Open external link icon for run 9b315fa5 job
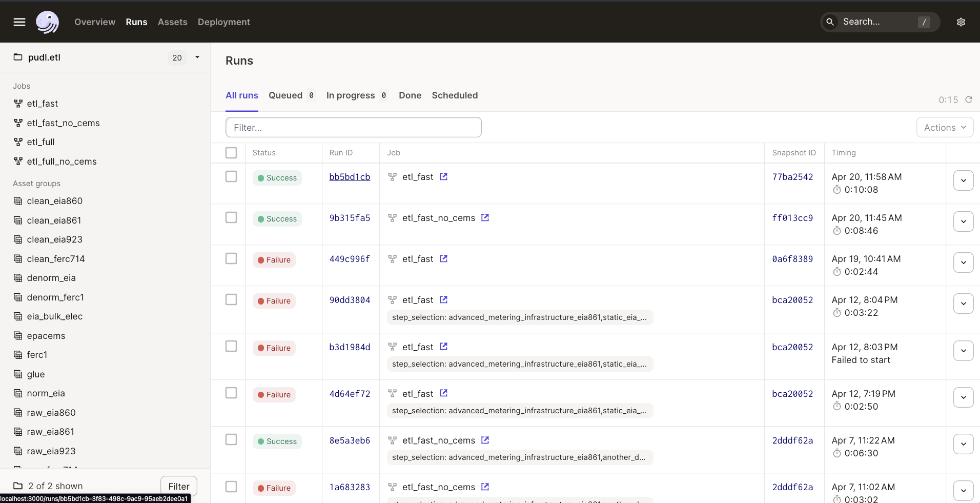Screen dimensions: 980x503 point(485,217)
